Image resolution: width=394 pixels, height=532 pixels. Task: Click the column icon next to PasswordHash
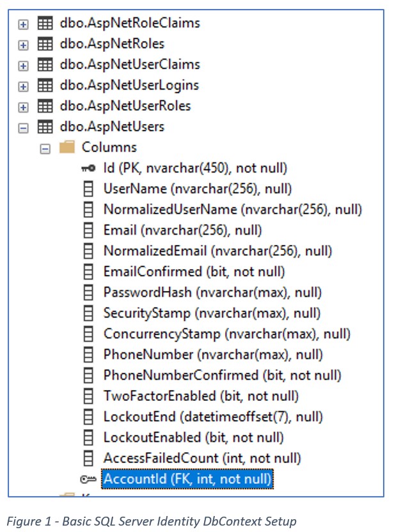(88, 292)
